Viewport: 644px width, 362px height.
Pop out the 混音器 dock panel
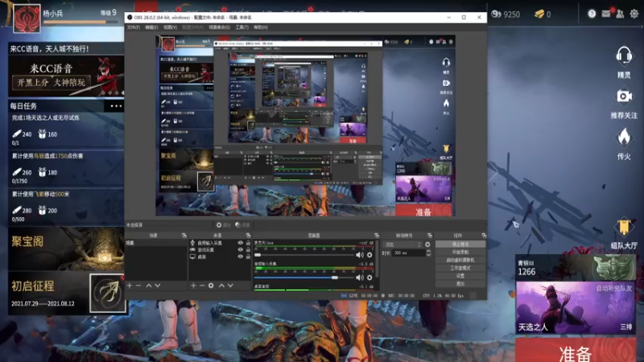(377, 235)
